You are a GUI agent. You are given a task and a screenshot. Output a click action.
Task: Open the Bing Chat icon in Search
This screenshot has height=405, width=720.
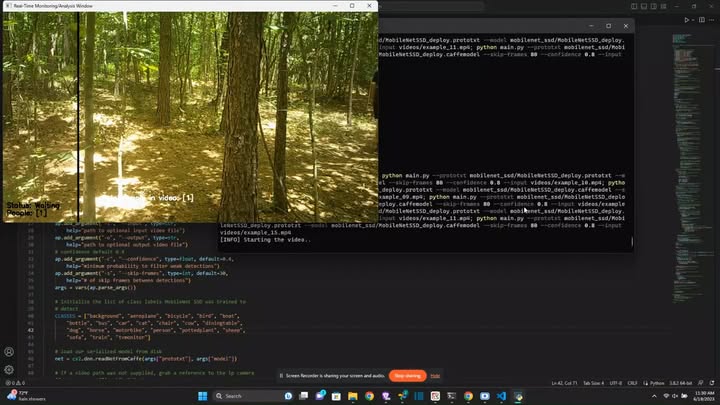click(288, 396)
